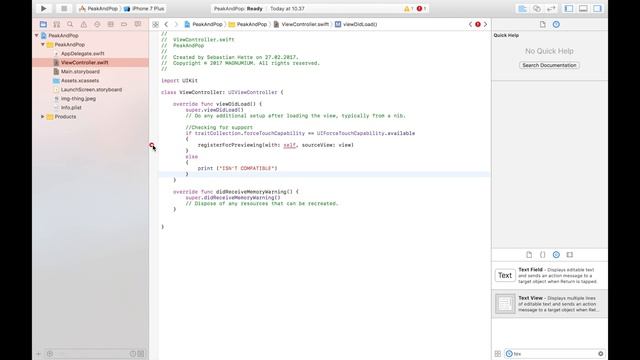
Task: Expand the Products folder
Action: [43, 117]
